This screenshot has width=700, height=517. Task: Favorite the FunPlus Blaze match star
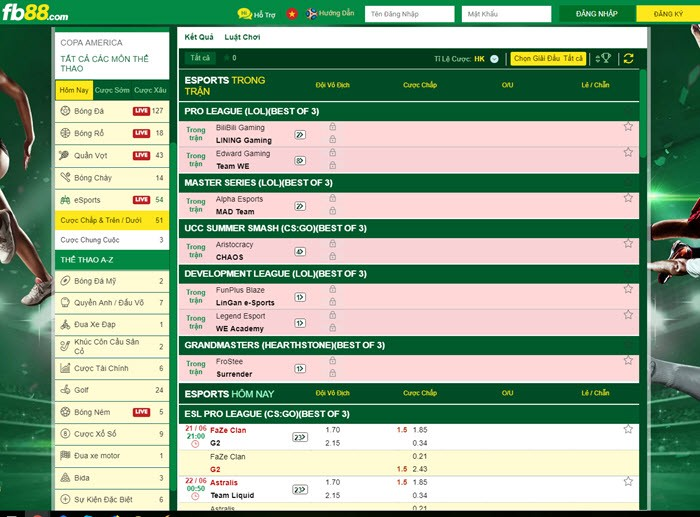(x=628, y=289)
